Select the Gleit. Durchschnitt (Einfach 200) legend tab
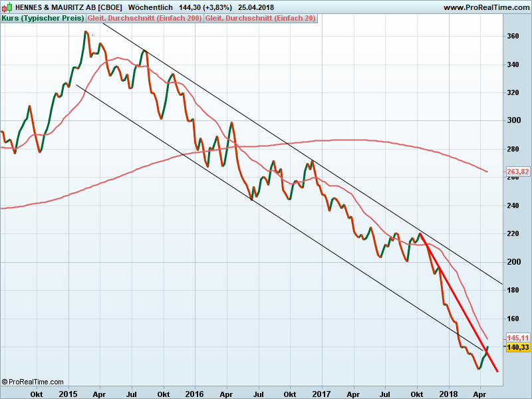Viewport: 532px width, 399px height. point(144,18)
